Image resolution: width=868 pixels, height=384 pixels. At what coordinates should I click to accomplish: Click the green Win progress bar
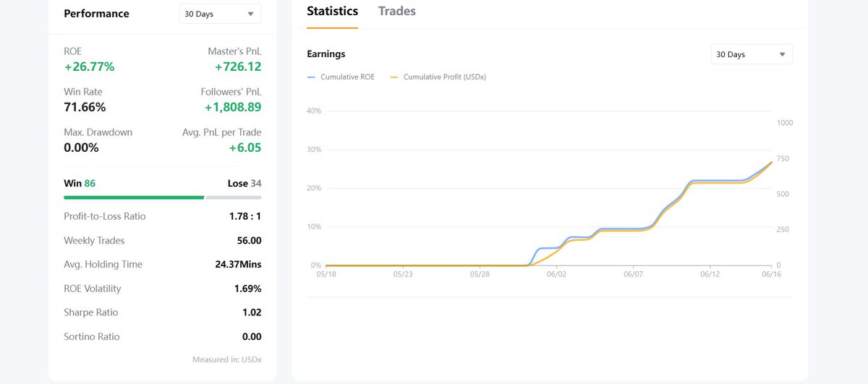pos(134,197)
